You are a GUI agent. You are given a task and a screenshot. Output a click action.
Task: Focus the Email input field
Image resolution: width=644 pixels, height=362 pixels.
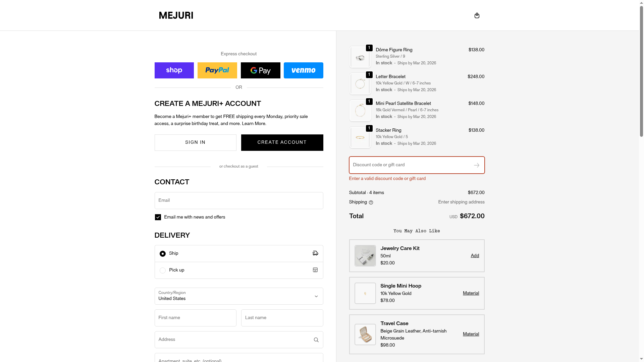point(238,200)
